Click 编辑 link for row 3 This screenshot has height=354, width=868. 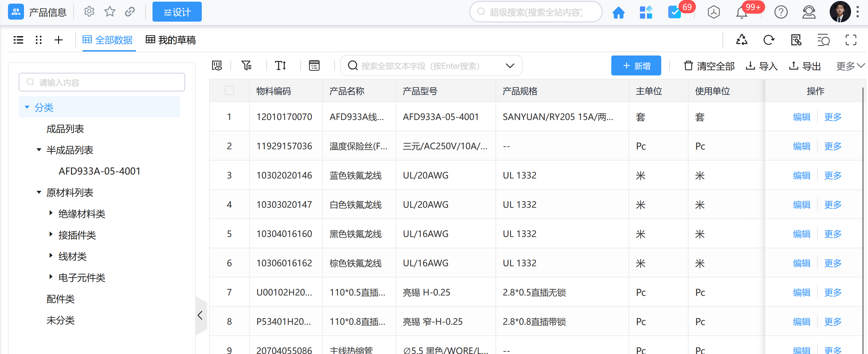[x=801, y=175]
